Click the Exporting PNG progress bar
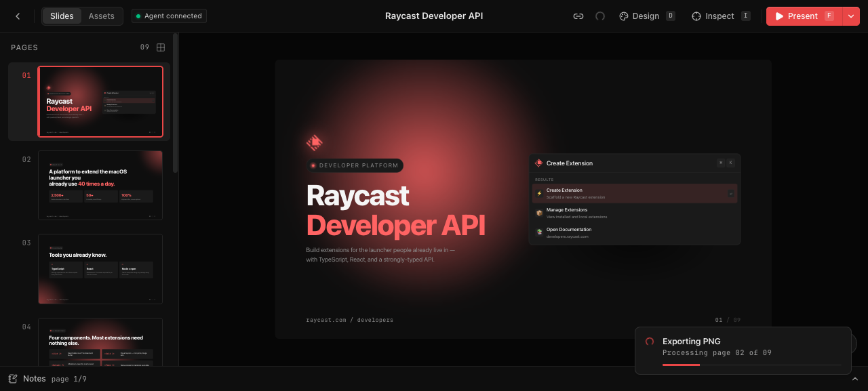Image resolution: width=868 pixels, height=391 pixels. click(751, 365)
